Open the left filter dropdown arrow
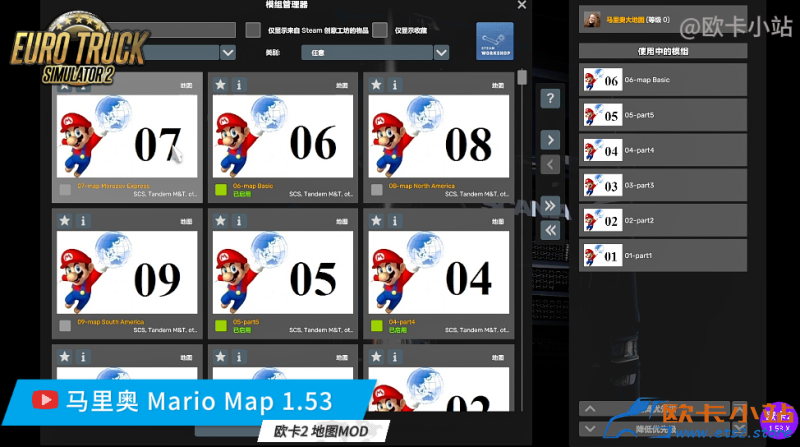 [x=228, y=53]
